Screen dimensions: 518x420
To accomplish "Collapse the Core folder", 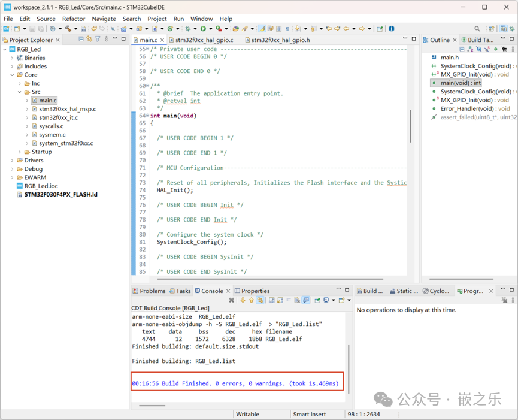I will point(12,75).
